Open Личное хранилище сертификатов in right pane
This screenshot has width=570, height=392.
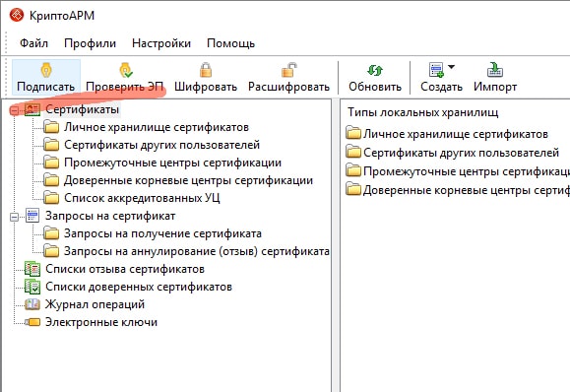(x=456, y=134)
